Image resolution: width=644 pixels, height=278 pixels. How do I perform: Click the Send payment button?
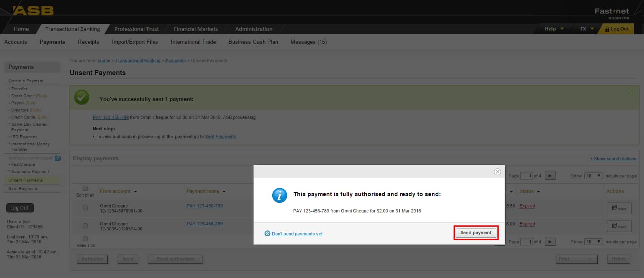(476, 233)
